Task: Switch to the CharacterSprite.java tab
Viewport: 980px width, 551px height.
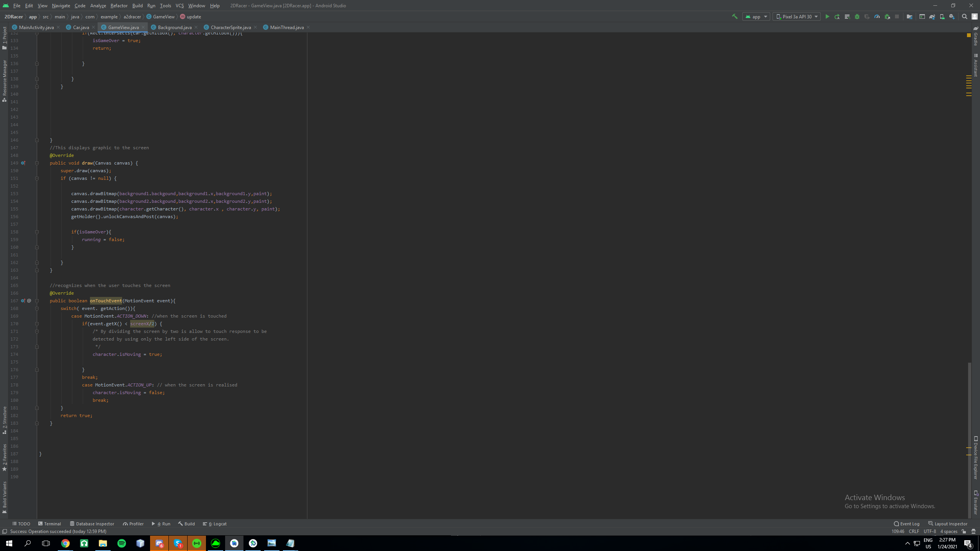Action: [230, 27]
